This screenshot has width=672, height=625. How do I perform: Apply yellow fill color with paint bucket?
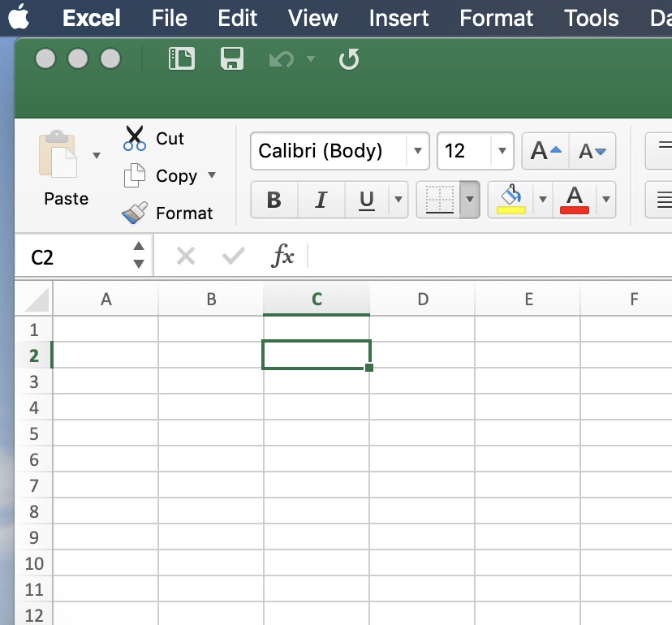pos(510,200)
